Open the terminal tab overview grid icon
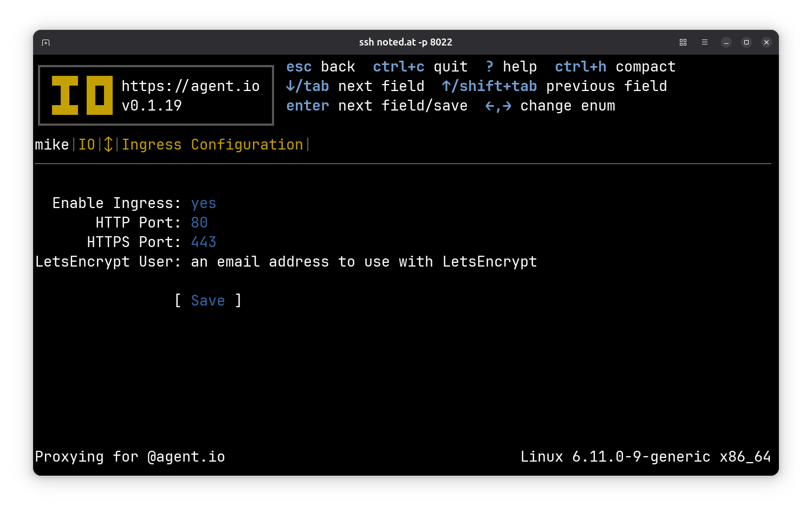812x512 pixels. point(683,42)
